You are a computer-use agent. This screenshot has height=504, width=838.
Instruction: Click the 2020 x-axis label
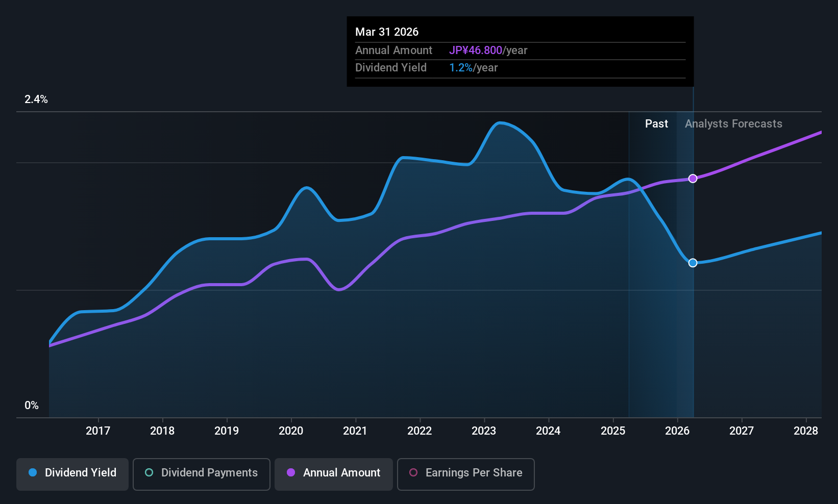291,431
